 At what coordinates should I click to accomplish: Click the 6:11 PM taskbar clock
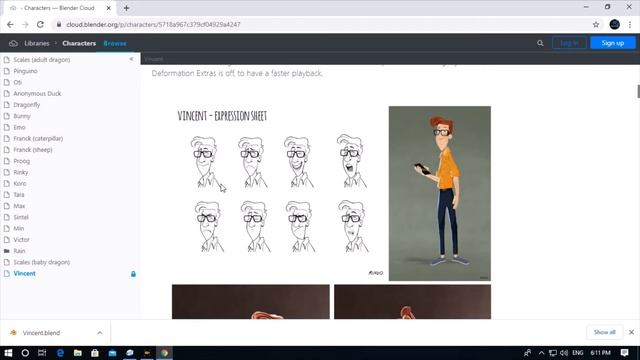pos(600,353)
